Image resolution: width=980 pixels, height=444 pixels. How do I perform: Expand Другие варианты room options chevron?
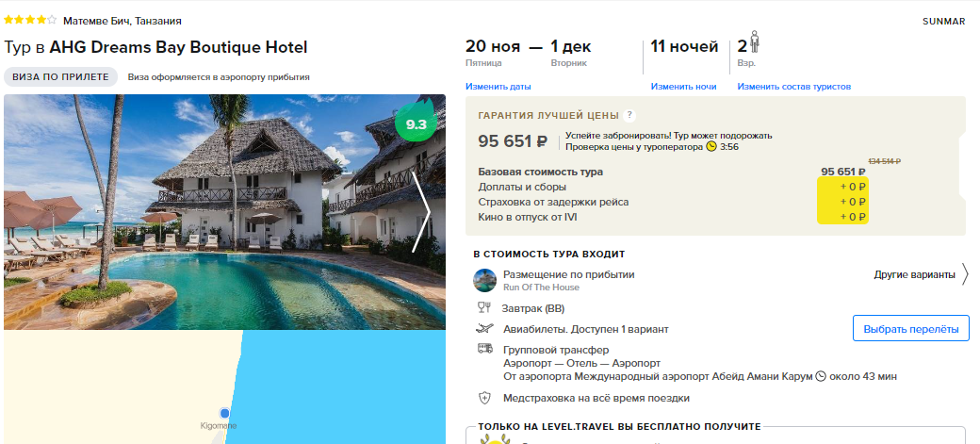pyautogui.click(x=965, y=274)
